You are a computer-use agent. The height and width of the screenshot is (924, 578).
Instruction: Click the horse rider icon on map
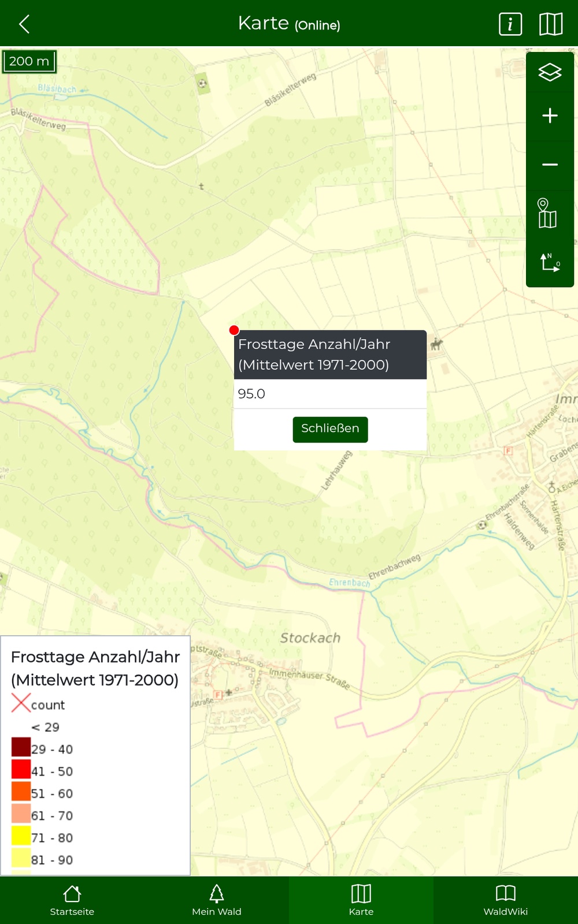pos(436,345)
